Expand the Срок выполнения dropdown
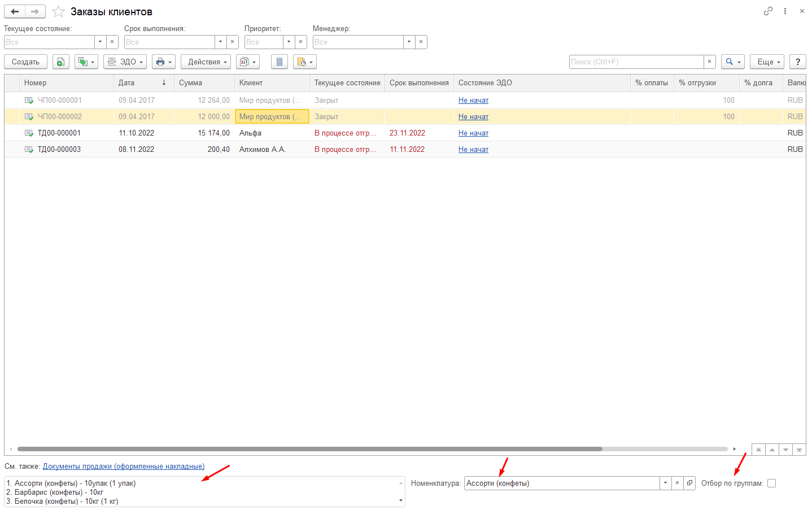 point(221,42)
